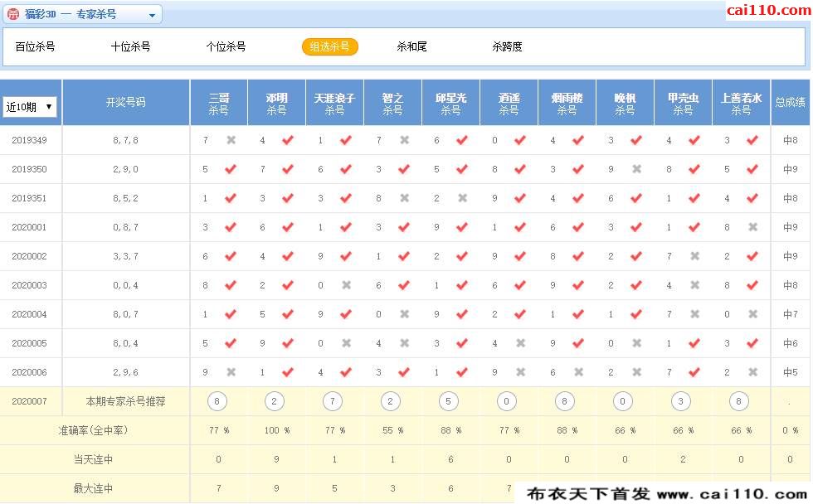Image resolution: width=813 pixels, height=504 pixels.
Task: Click 烟雨楼's gray cross in row 2020006
Action: (x=579, y=372)
